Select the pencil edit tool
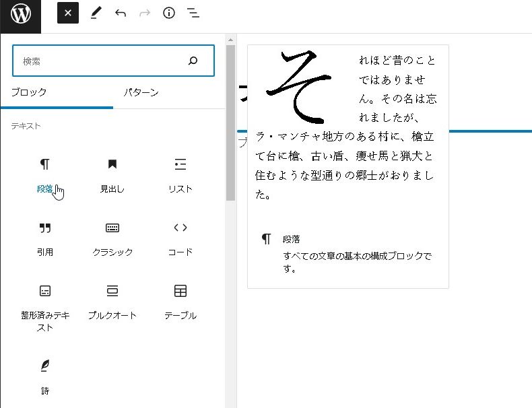532x408 pixels. click(x=95, y=13)
